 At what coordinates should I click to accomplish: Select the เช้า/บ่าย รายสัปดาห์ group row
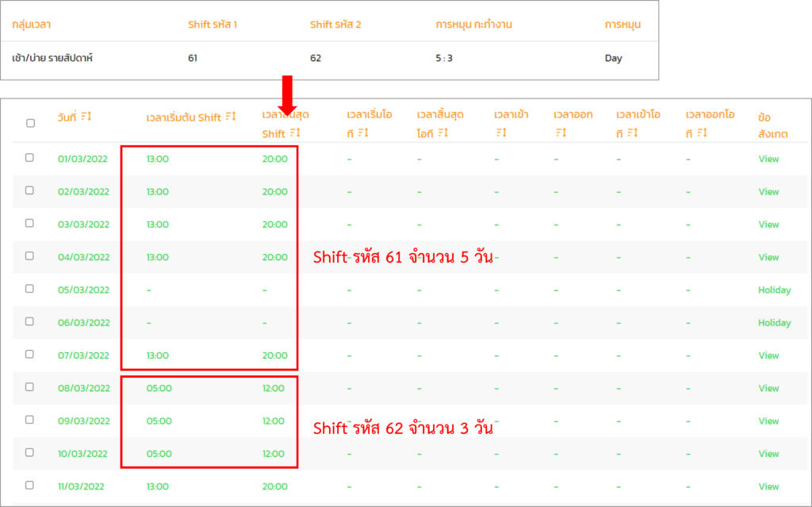coord(53,58)
